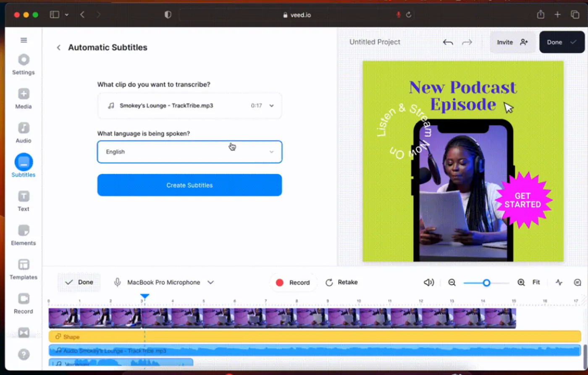Select the New Podcast Episode heading on canvas
Viewport: 588px width, 375px height.
click(x=463, y=96)
